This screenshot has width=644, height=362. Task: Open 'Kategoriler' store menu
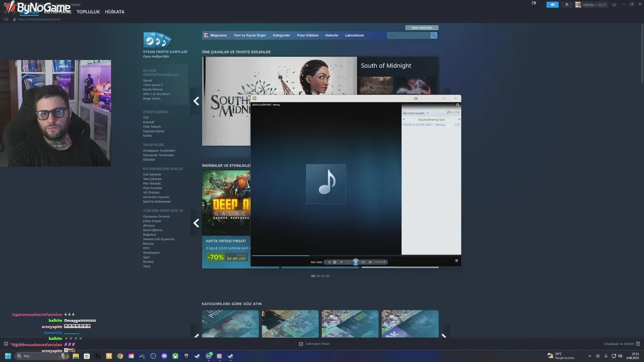[281, 35]
